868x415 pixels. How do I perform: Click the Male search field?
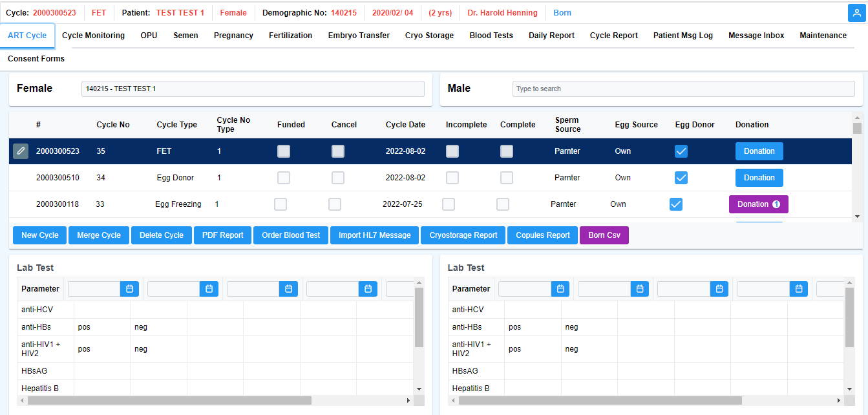(683, 89)
